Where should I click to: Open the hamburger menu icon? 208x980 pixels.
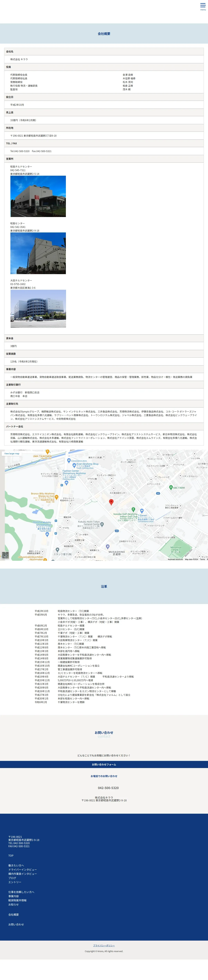[x=203, y=6]
